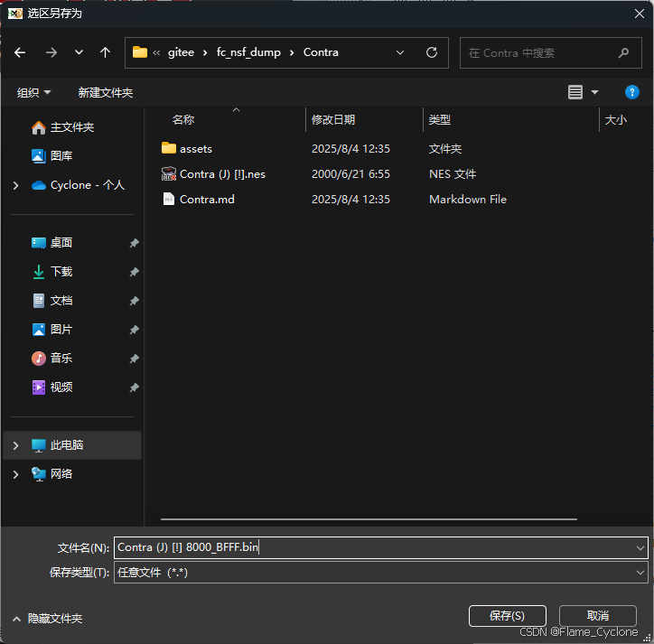Image resolution: width=654 pixels, height=644 pixels.
Task: Click 2025/8/4 12:35 date of assets
Action: coord(350,149)
